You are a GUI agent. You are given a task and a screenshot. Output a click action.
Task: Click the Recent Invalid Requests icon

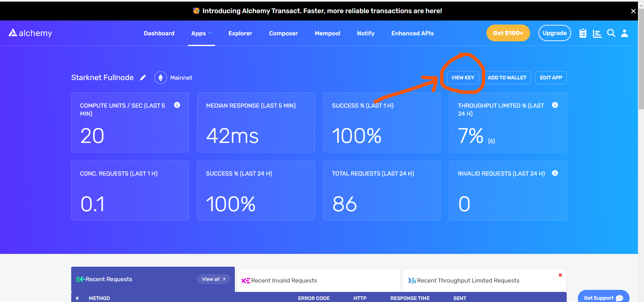click(246, 280)
